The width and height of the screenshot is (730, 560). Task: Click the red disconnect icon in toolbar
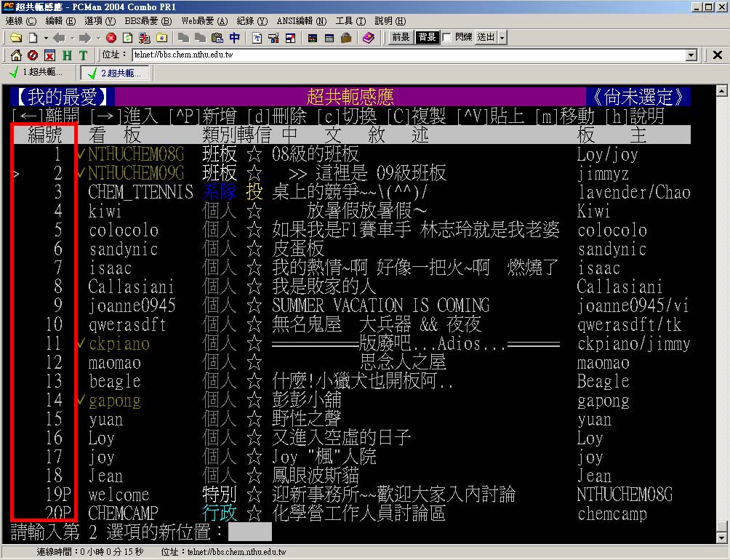pyautogui.click(x=111, y=37)
